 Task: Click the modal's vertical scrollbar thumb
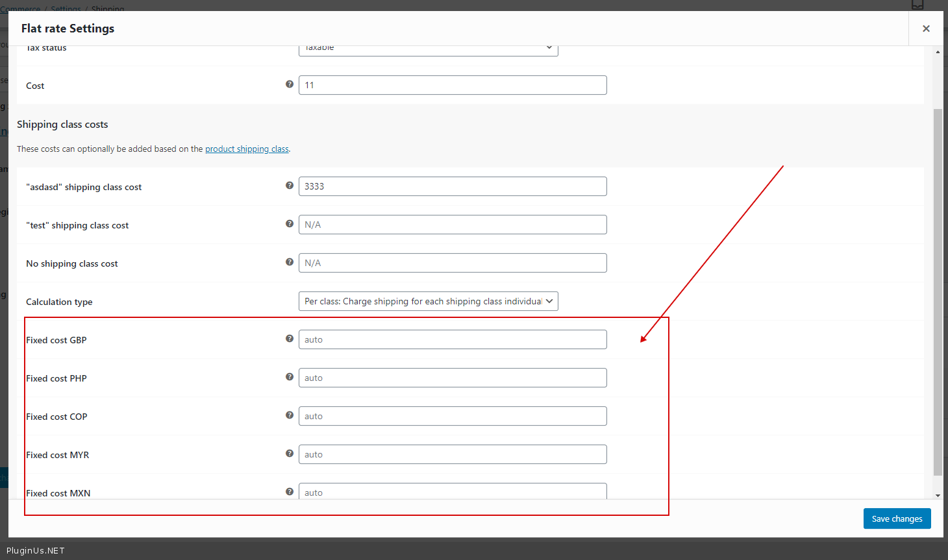937,292
